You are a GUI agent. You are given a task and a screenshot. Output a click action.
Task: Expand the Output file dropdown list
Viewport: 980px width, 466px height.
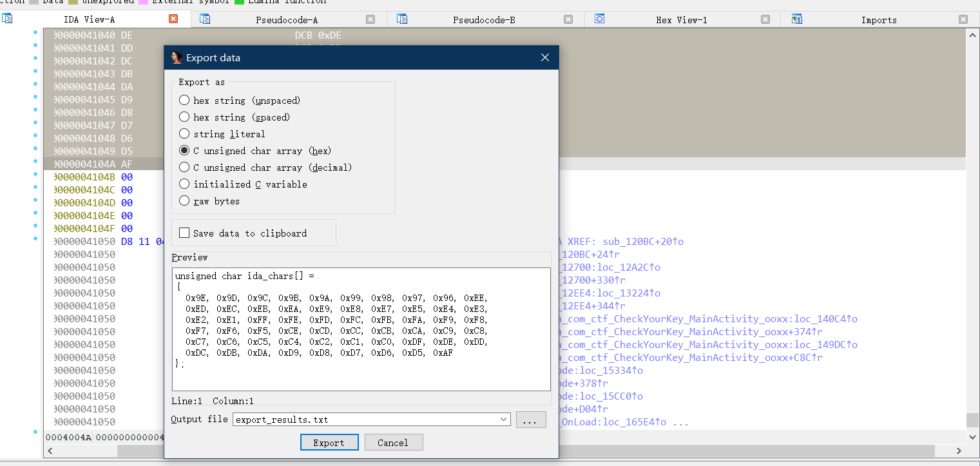point(504,420)
